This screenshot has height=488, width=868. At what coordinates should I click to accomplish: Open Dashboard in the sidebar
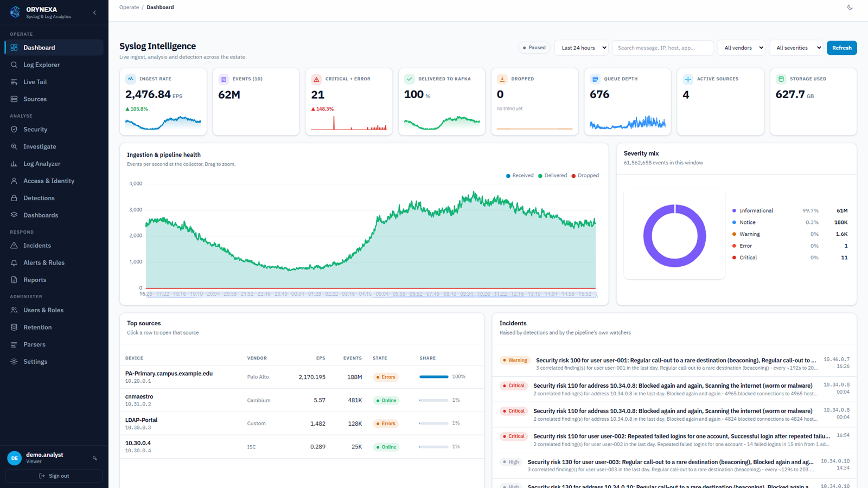tap(54, 48)
